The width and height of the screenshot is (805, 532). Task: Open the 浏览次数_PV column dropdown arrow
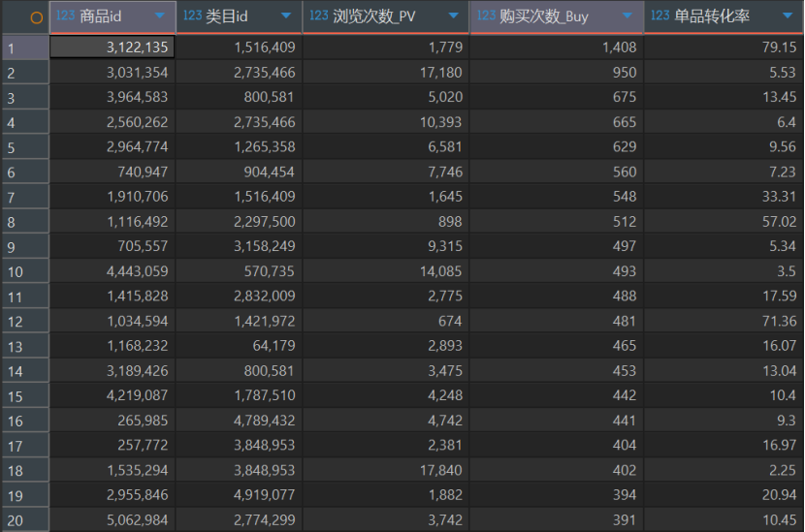(453, 16)
